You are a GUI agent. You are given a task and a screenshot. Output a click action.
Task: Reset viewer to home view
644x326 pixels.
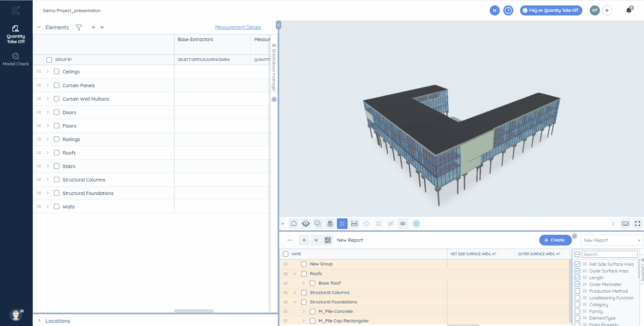click(294, 224)
